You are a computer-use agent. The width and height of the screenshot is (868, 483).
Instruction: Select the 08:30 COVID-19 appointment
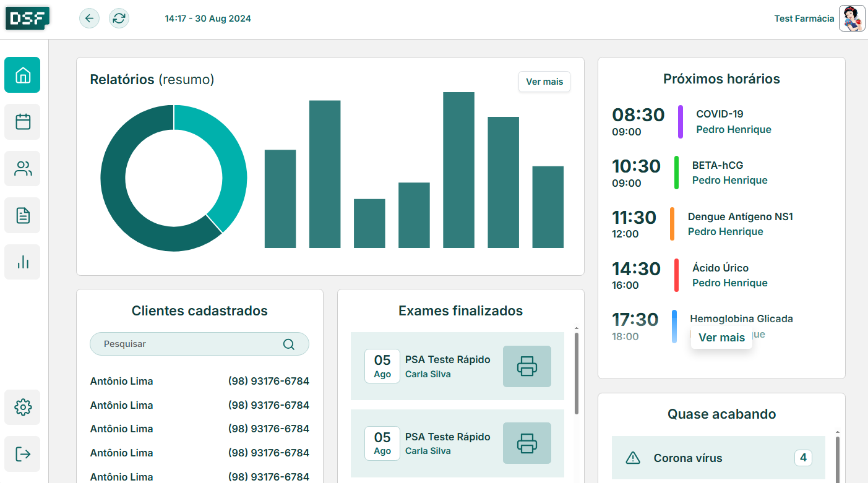pyautogui.click(x=721, y=122)
